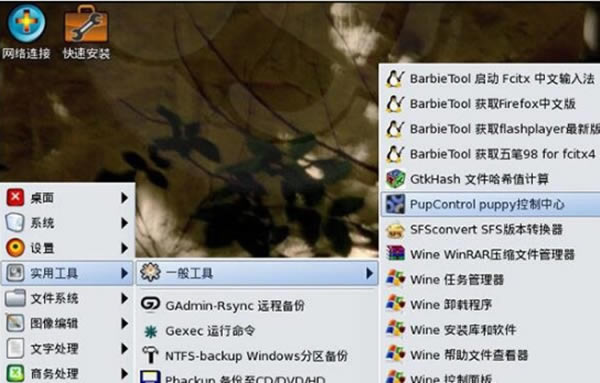Click the Pbackup floppy disk icon

(x=150, y=377)
